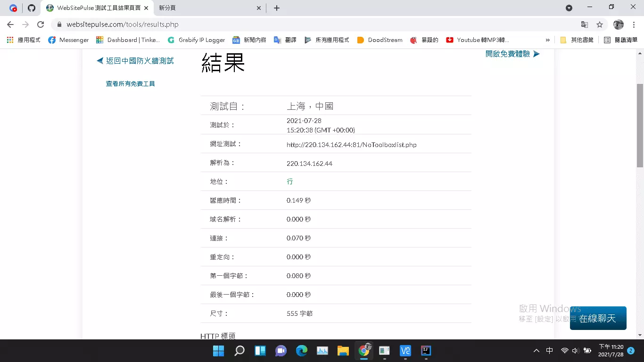Click the address bar URL field
The width and height of the screenshot is (644, 362).
[x=321, y=25]
